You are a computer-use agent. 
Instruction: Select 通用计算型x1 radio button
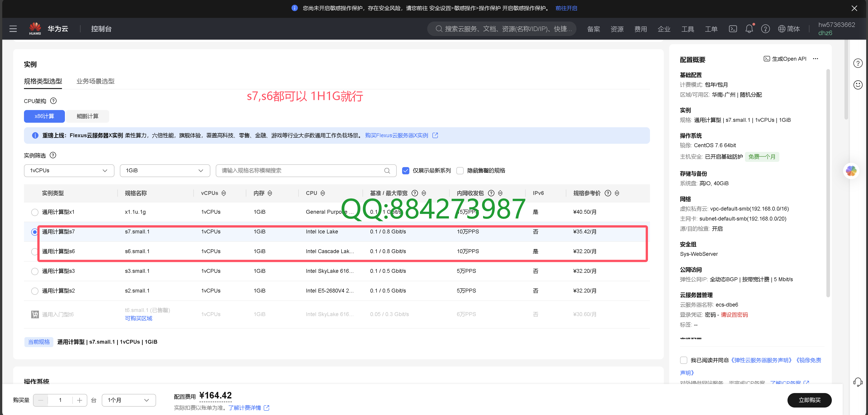click(x=35, y=212)
